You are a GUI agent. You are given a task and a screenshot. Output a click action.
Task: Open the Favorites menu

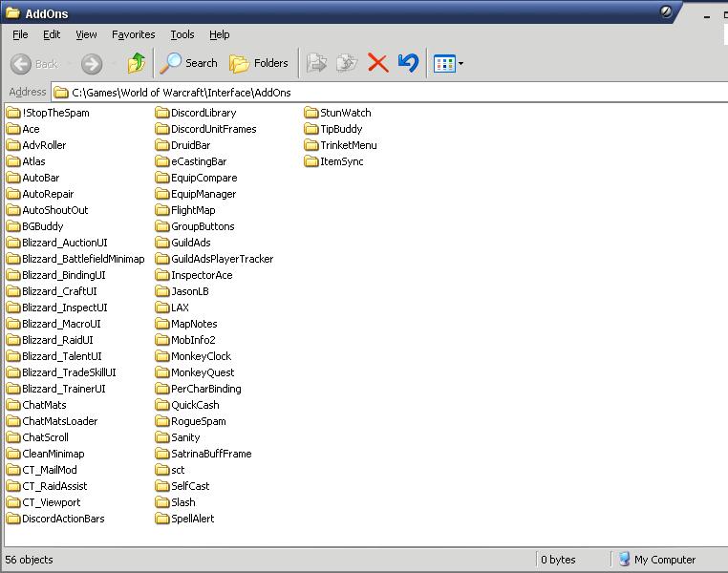[x=133, y=34]
